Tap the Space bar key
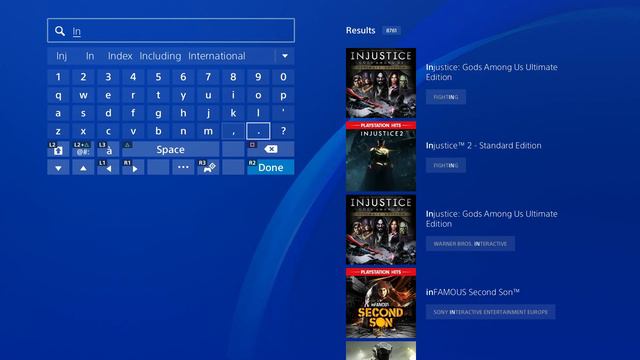The image size is (640, 360). tap(171, 149)
